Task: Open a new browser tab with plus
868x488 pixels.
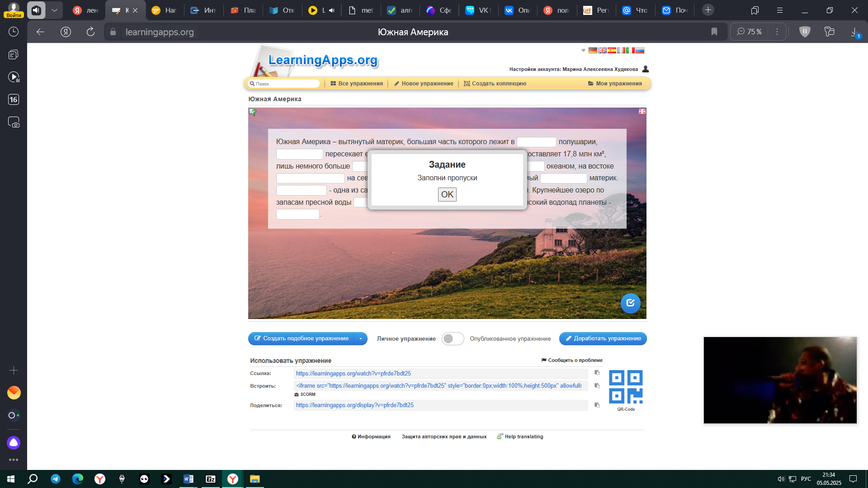Action: pyautogui.click(x=708, y=10)
